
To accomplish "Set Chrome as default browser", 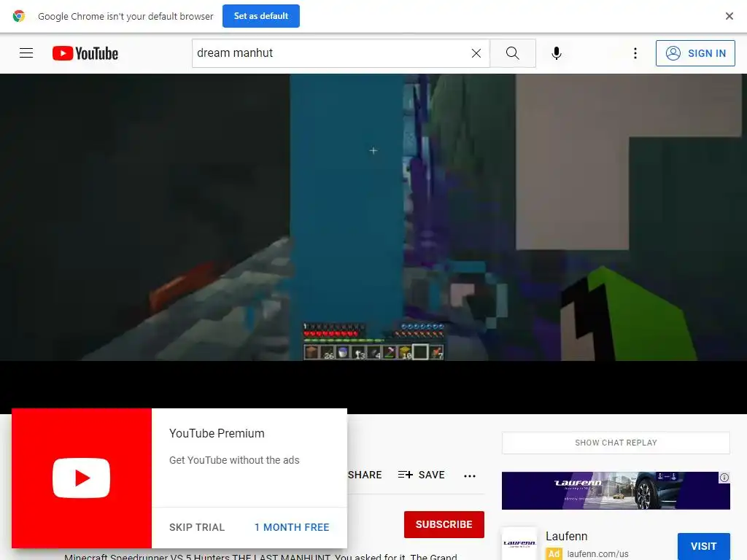I will 261,16.
